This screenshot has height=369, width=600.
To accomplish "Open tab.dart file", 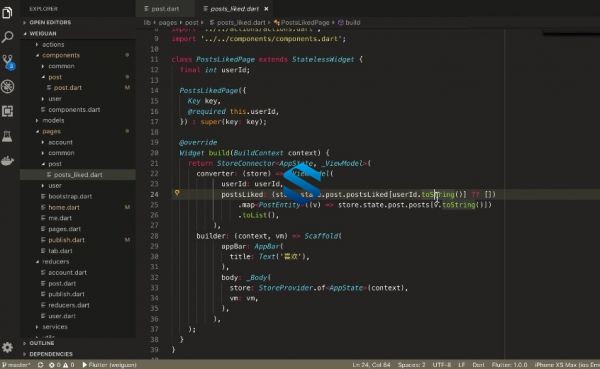I will pos(60,251).
